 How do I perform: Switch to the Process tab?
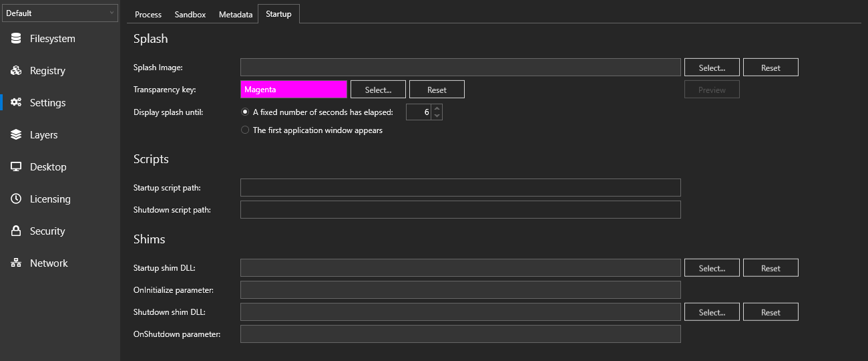pyautogui.click(x=148, y=14)
